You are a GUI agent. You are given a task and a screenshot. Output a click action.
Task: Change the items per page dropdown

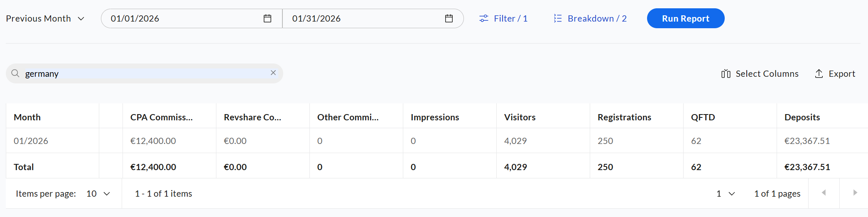point(98,194)
